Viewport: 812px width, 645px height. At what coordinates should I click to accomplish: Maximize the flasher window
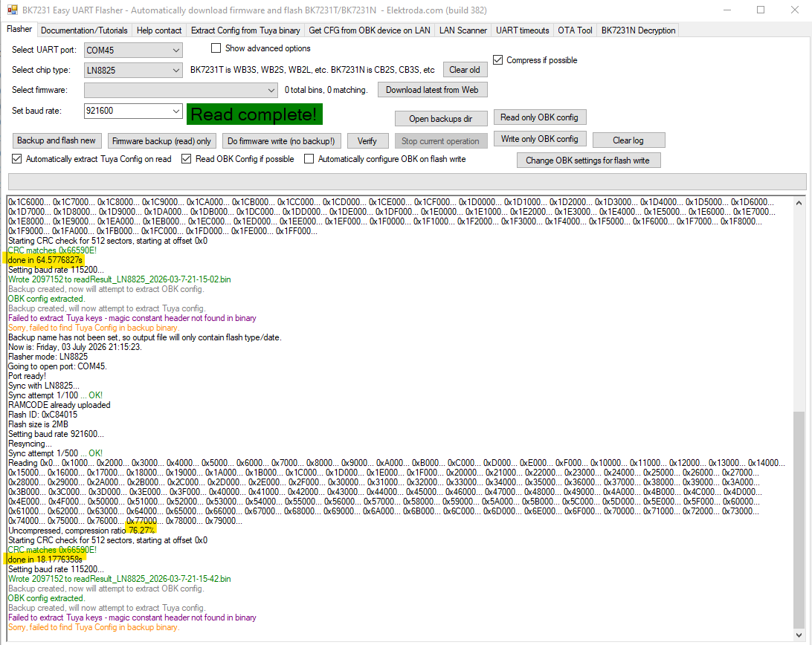click(x=761, y=10)
